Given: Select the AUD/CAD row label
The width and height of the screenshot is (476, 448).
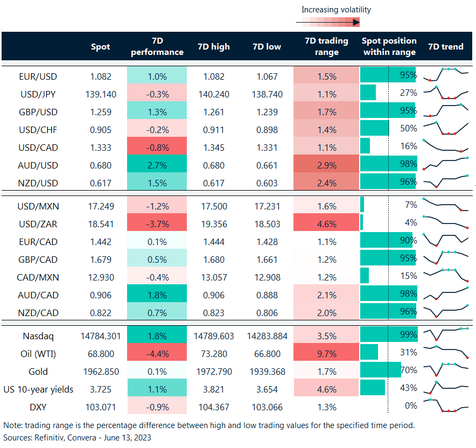Looking at the screenshot, I should (x=38, y=295).
